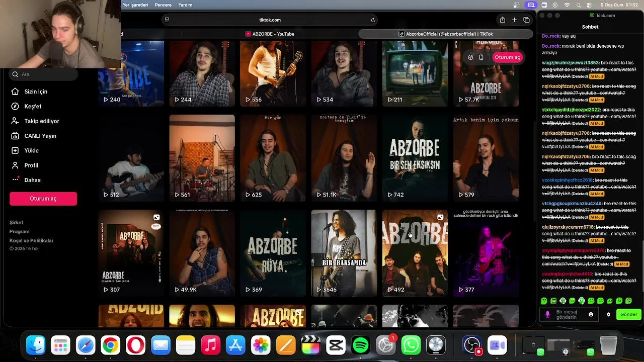Viewport: 644px width, 362px height.
Task: Click the Şirket footer link
Action: 16,222
